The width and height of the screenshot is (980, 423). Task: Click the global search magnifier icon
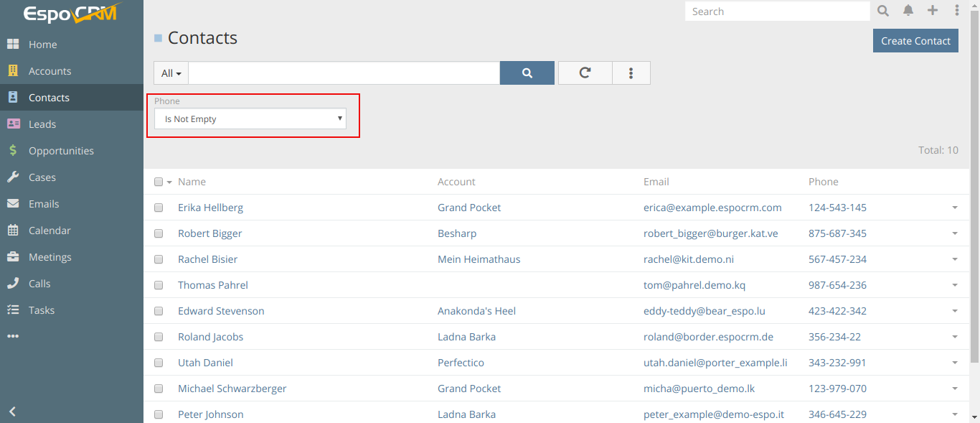(x=883, y=11)
